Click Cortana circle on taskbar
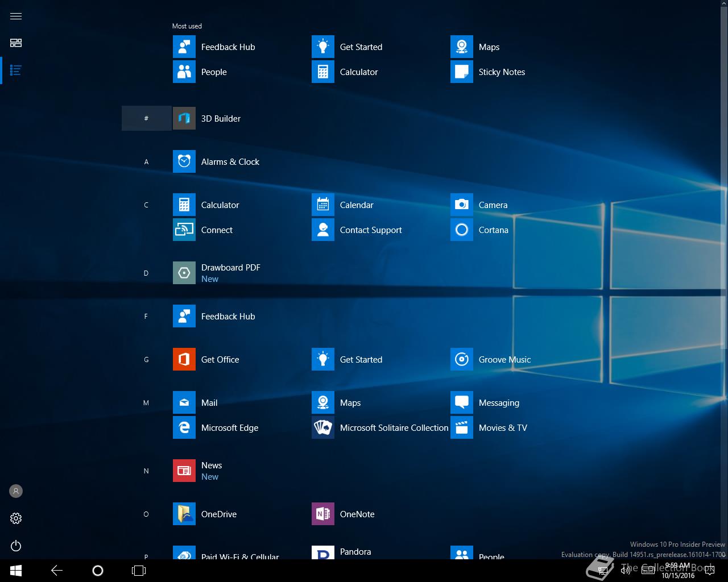Image resolution: width=728 pixels, height=582 pixels. pos(98,571)
